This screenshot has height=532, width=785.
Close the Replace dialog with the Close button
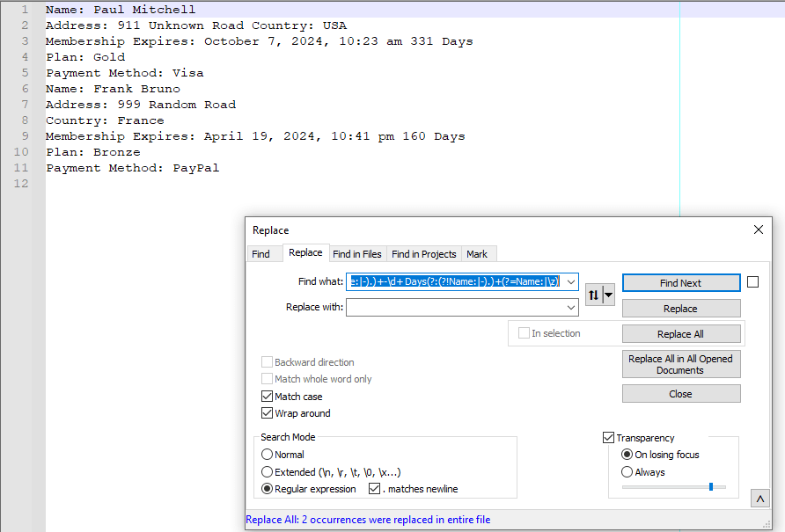(680, 393)
